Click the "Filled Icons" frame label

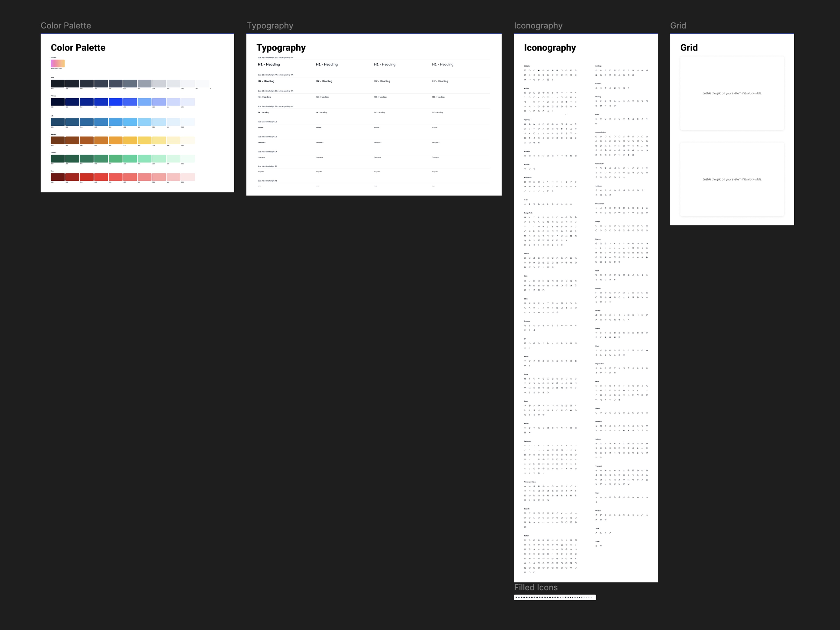click(x=535, y=588)
